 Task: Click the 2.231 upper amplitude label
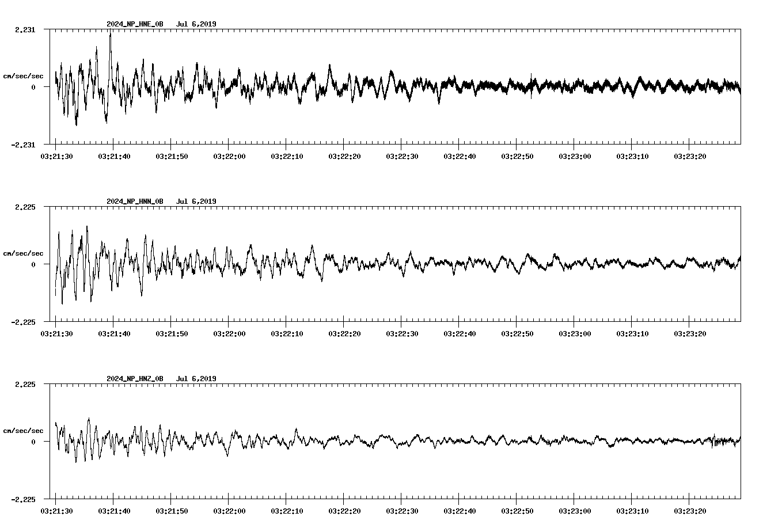click(25, 30)
